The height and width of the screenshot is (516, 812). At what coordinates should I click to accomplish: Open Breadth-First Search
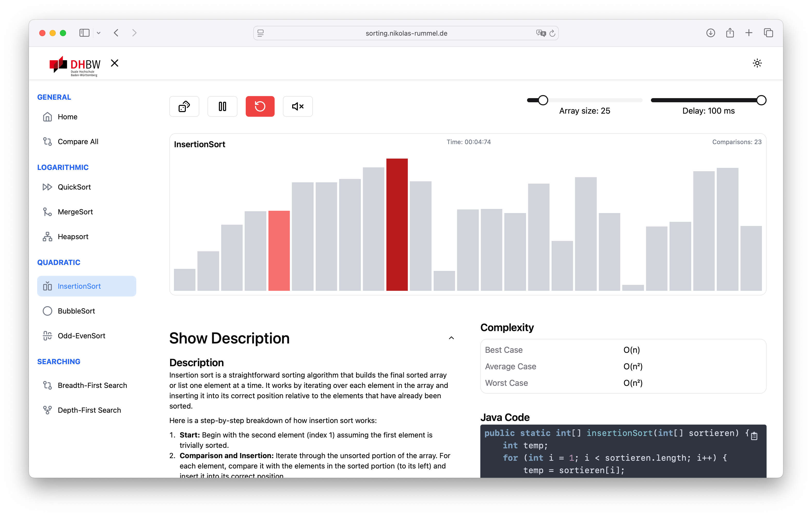(92, 385)
